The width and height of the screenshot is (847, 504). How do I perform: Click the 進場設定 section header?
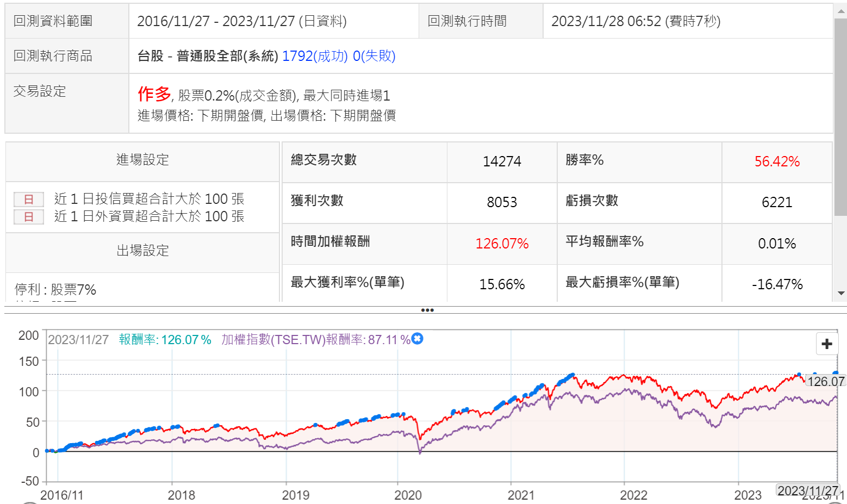(x=142, y=160)
